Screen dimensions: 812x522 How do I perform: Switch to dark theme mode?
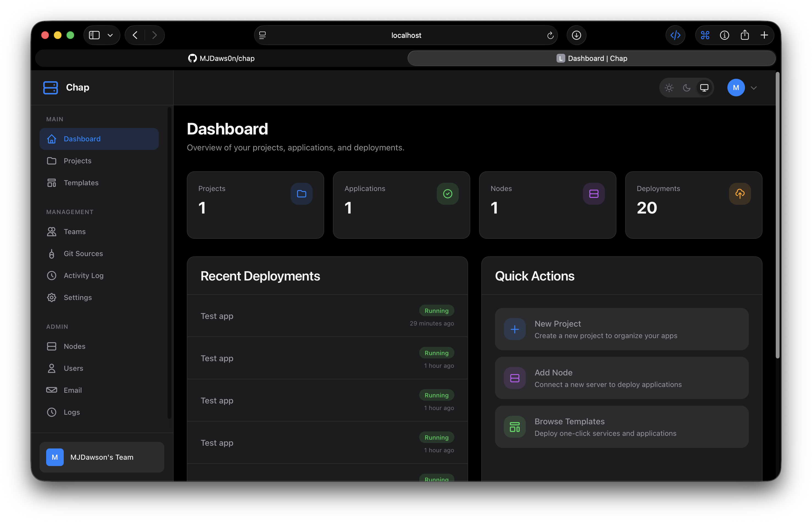coord(686,88)
